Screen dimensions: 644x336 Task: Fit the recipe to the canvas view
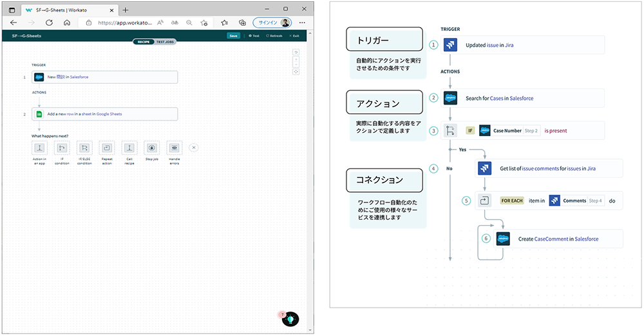pyautogui.click(x=296, y=72)
